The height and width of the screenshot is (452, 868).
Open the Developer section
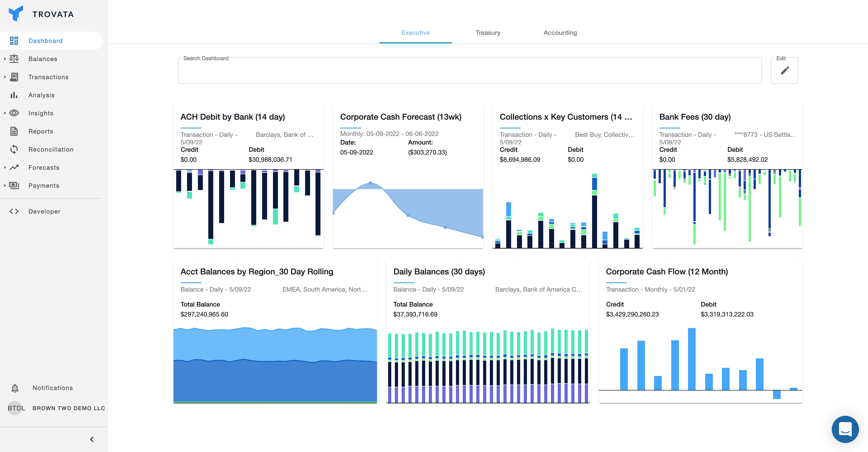point(44,211)
